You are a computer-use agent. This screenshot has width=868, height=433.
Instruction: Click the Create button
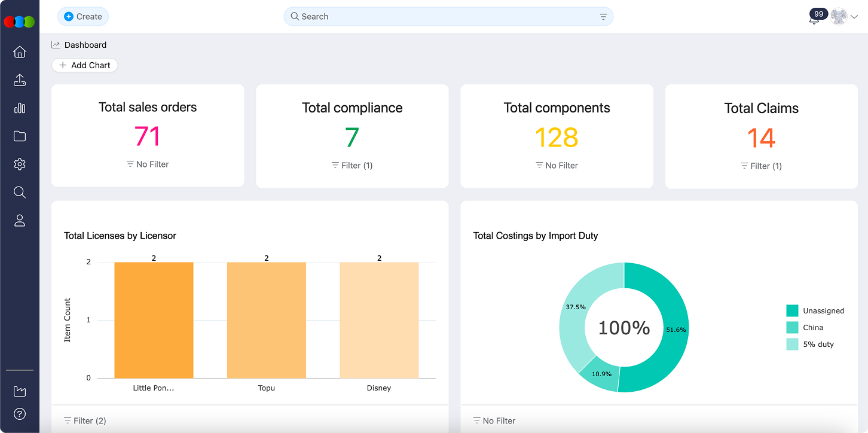coord(83,17)
